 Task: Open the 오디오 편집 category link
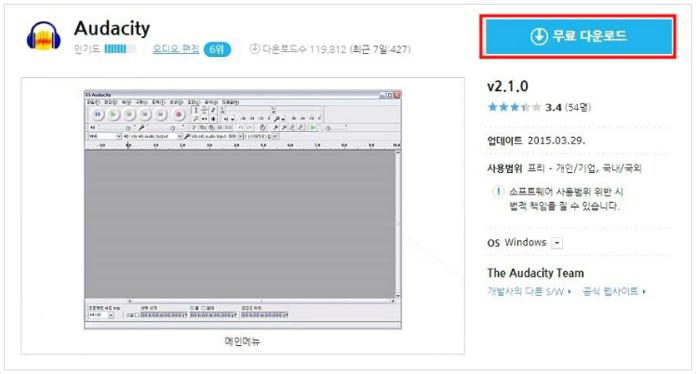tap(176, 49)
